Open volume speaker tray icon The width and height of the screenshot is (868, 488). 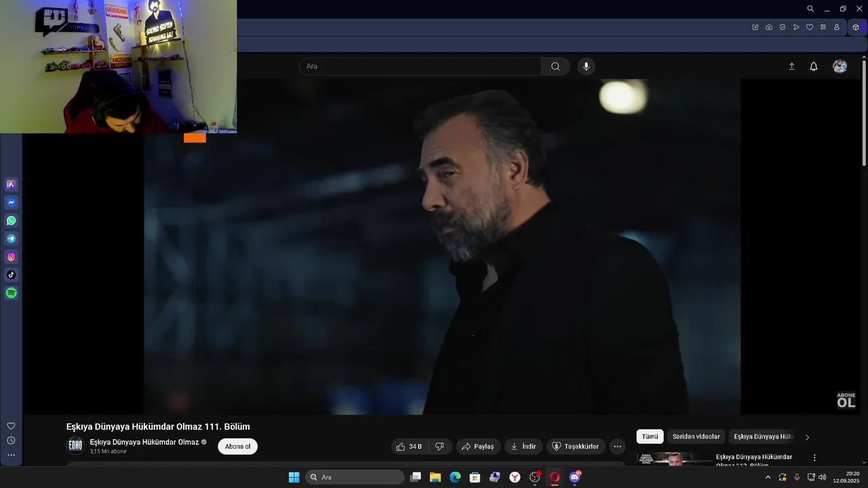[823, 477]
